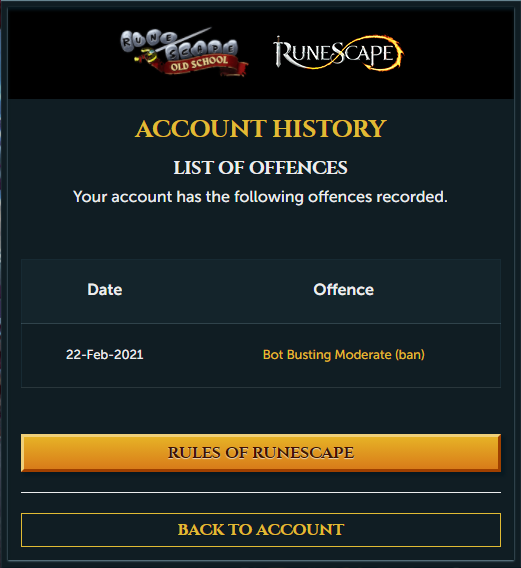Select the 22-Feb-2021 date cell
The height and width of the screenshot is (568, 521).
105,354
